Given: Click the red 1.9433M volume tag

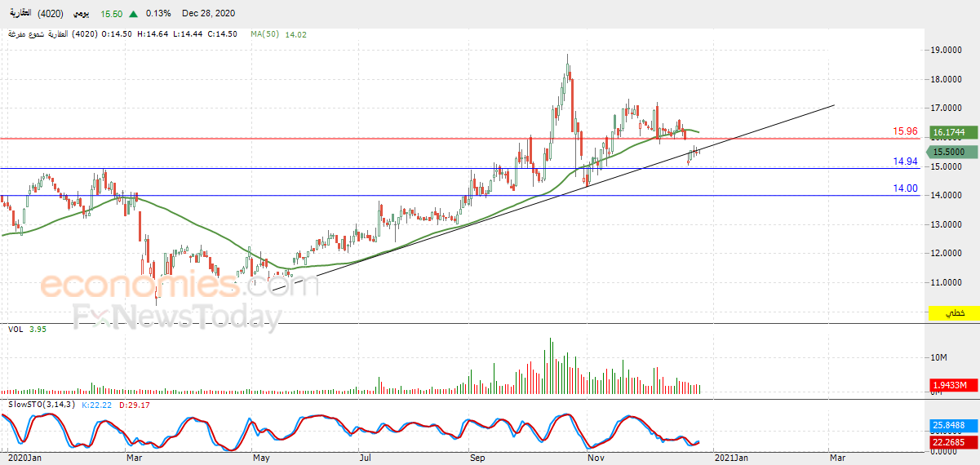Looking at the screenshot, I should pyautogui.click(x=949, y=385).
